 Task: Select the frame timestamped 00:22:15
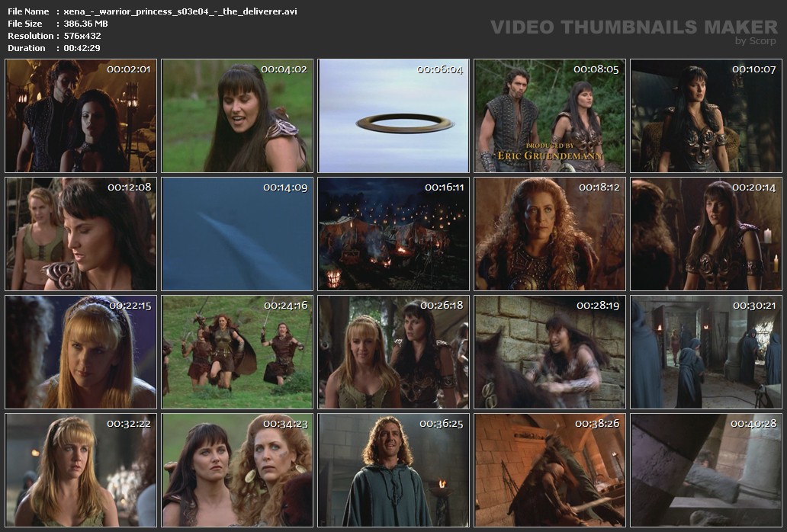coord(81,352)
